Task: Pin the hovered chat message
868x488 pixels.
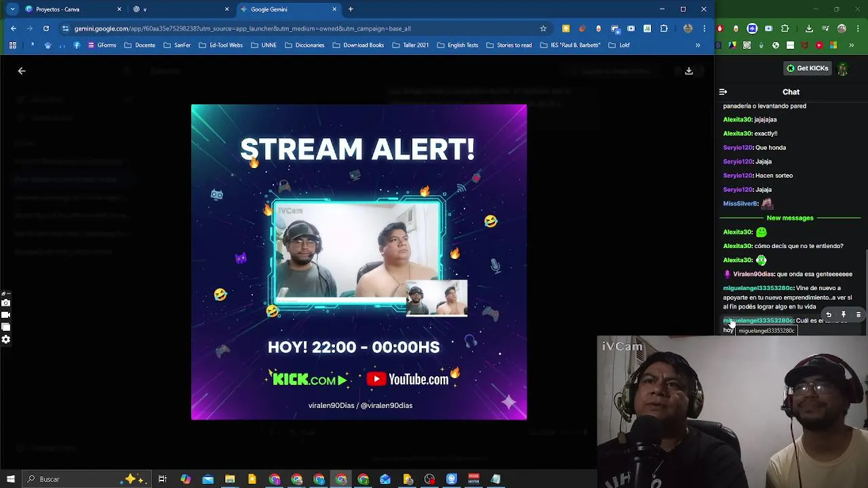Action: click(x=844, y=314)
